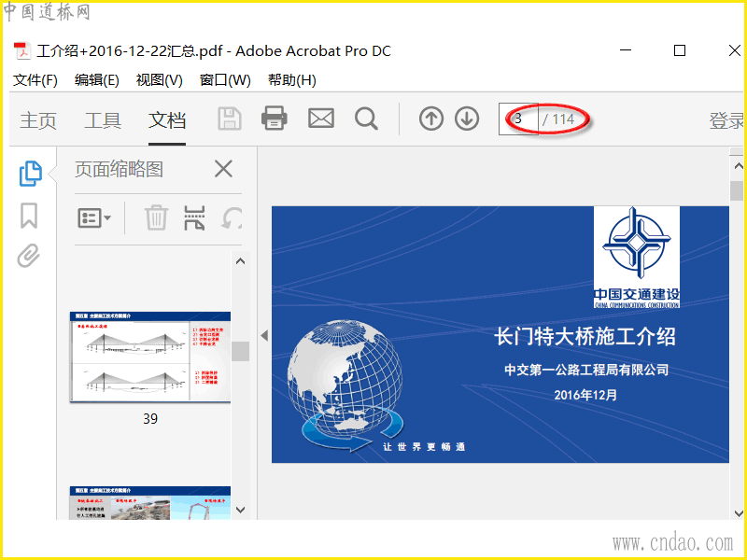This screenshot has height=560, width=747.
Task: Click the 39 page label
Action: (x=150, y=418)
